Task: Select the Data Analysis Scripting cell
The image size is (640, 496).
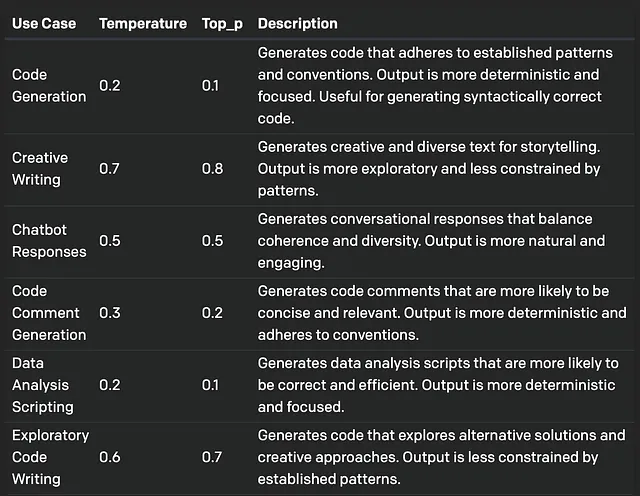Action: [43, 385]
